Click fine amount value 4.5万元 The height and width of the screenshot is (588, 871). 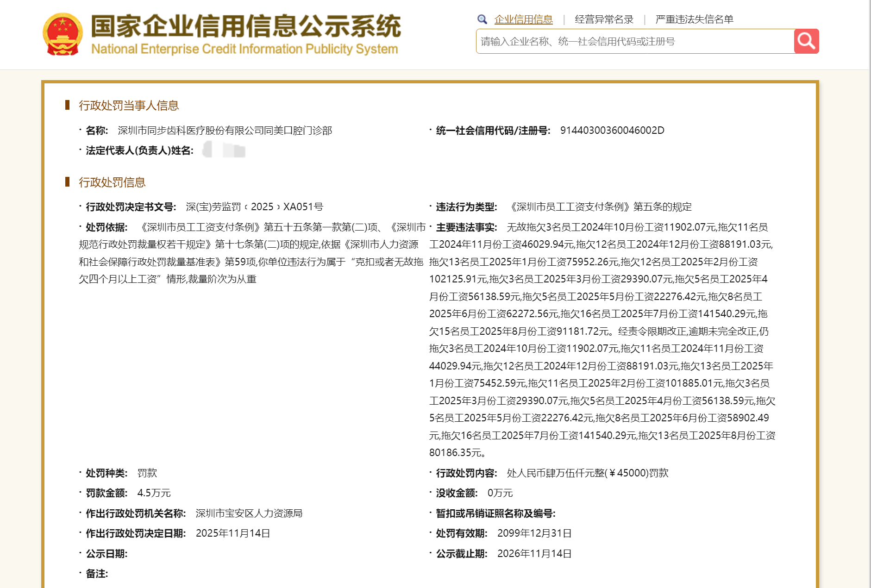pos(154,493)
